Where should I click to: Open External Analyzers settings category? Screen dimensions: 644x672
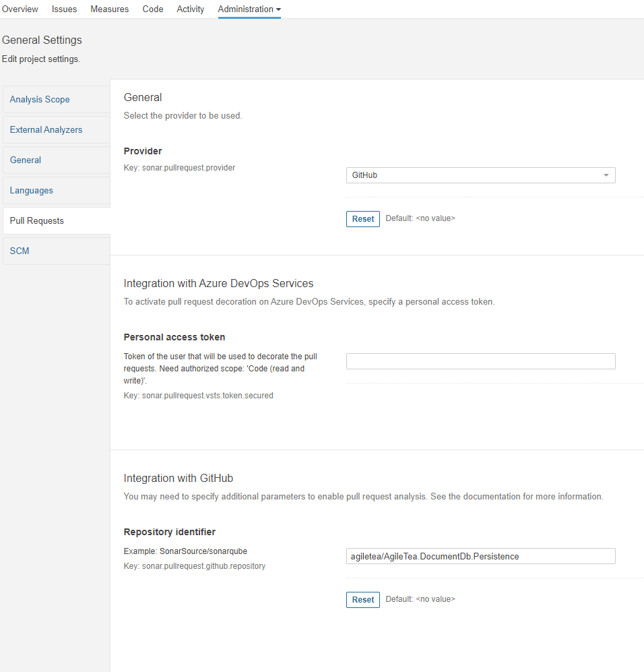click(x=57, y=130)
